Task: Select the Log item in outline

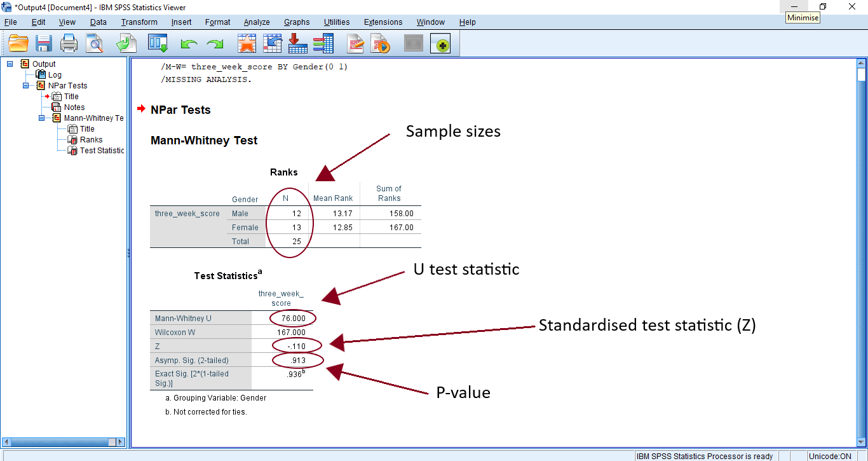Action: (x=55, y=74)
